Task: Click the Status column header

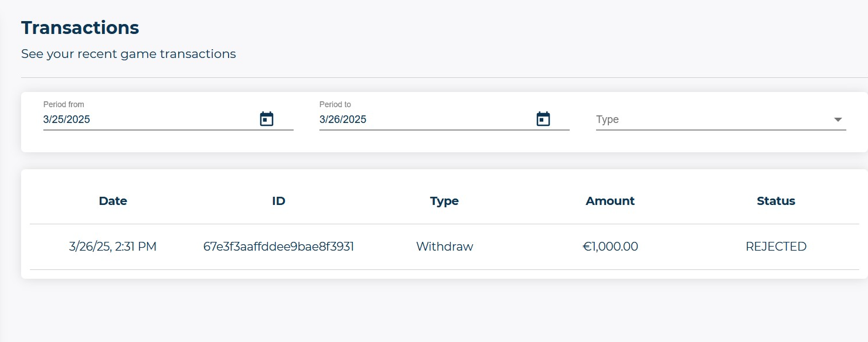Action: (x=776, y=201)
